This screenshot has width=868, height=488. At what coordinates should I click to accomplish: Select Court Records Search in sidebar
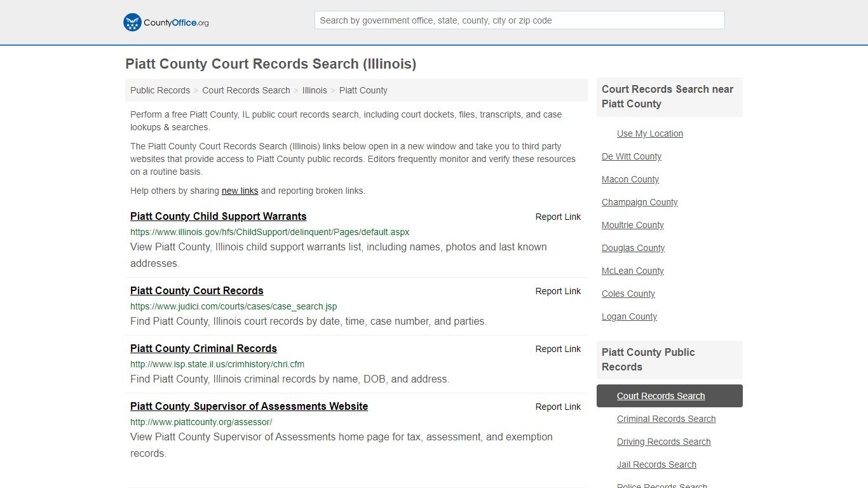[x=670, y=396]
